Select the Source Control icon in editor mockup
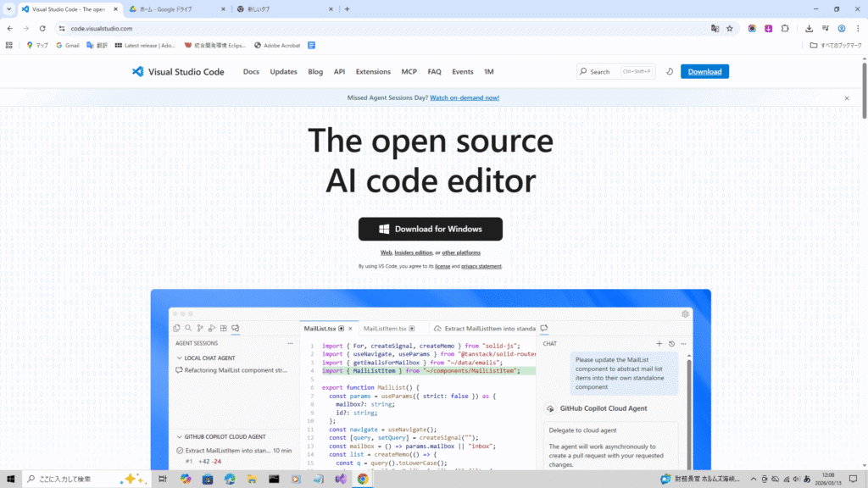Image resolution: width=868 pixels, height=488 pixels. click(200, 328)
